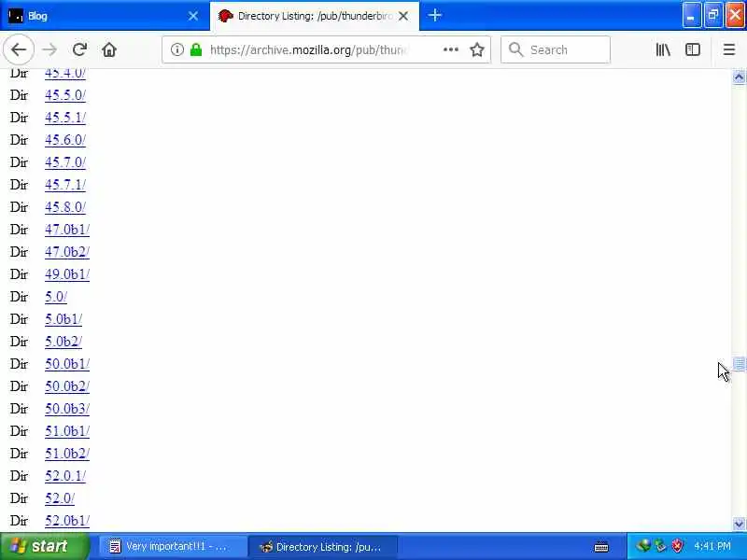This screenshot has width=747, height=560.
Task: Click the on-screen keyboard taskbar icon
Action: pyautogui.click(x=601, y=547)
